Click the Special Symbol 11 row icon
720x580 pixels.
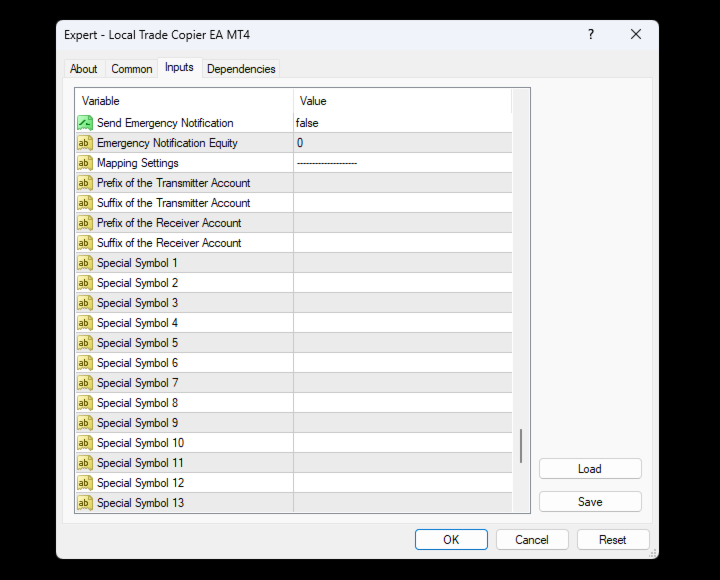pyautogui.click(x=85, y=463)
